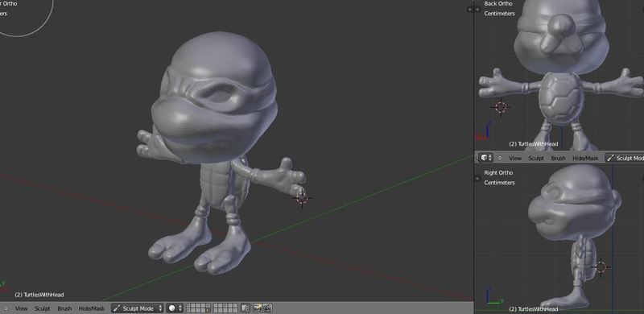Open View menu in right viewport header
The image size is (644, 314).
coord(515,158)
